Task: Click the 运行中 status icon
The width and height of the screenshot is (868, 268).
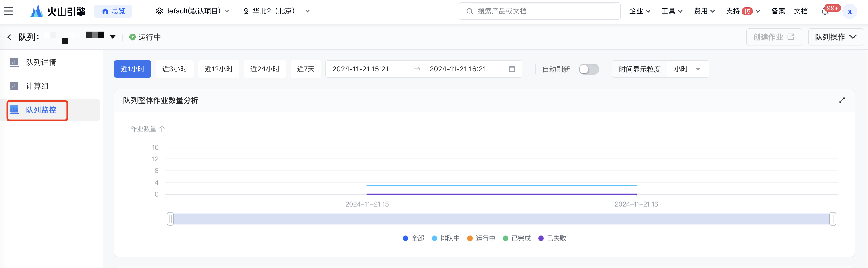Action: pos(132,37)
